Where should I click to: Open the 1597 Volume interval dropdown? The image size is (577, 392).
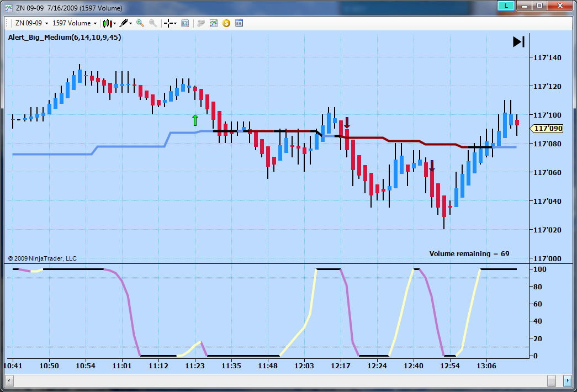(75, 23)
